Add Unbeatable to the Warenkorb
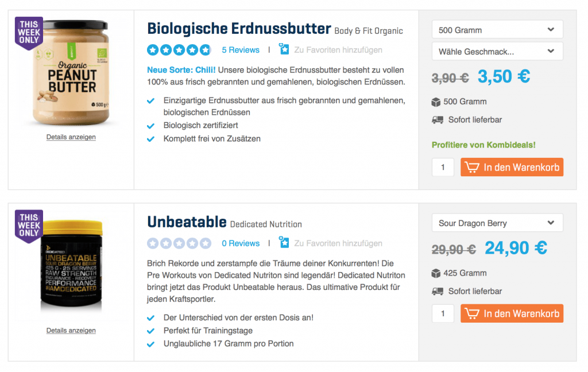This screenshot has width=588, height=372. click(x=512, y=313)
